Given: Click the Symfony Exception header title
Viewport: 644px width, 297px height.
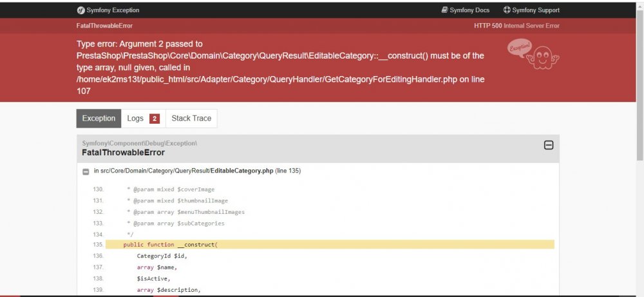Looking at the screenshot, I should (113, 10).
